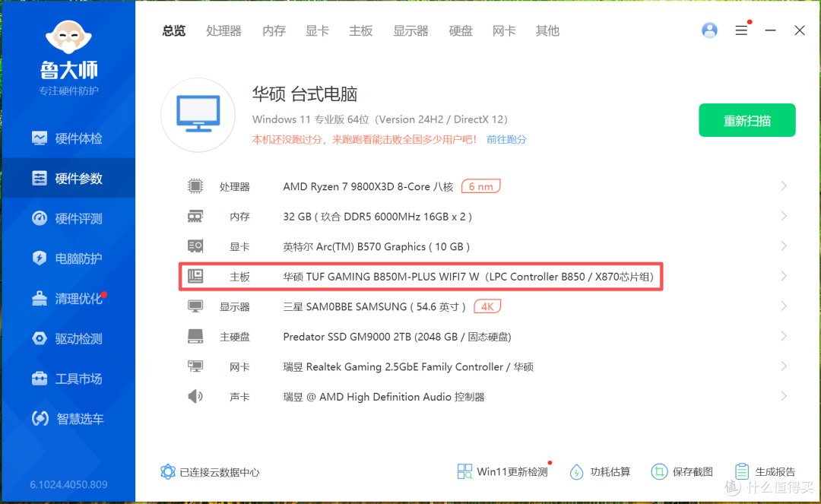
Task: Click the processor chip icon
Action: click(x=195, y=185)
